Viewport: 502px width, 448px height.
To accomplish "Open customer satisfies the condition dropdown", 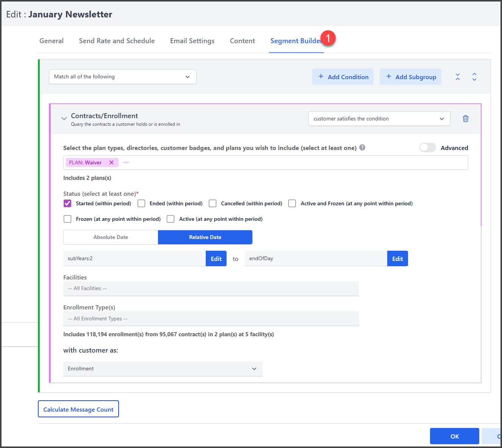I will click(x=379, y=119).
